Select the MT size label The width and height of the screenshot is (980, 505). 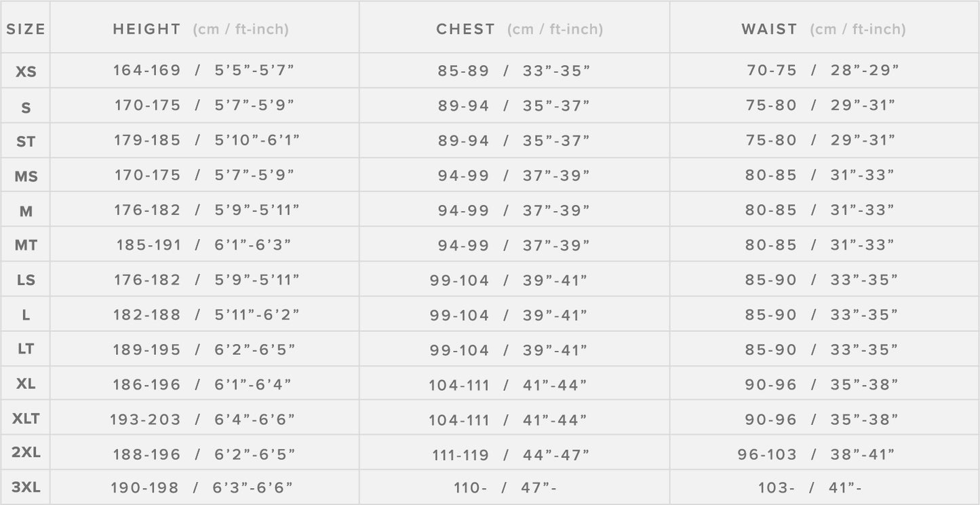[x=26, y=246]
